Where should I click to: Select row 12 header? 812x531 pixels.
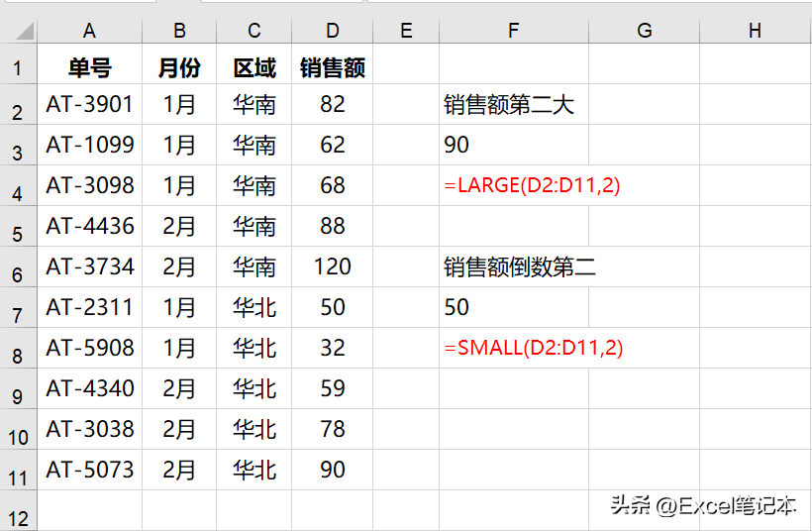(x=18, y=511)
